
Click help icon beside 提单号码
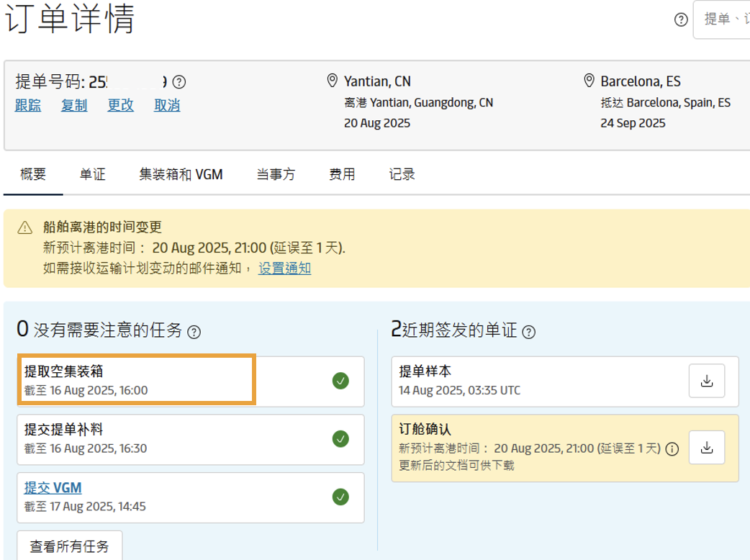(x=179, y=82)
